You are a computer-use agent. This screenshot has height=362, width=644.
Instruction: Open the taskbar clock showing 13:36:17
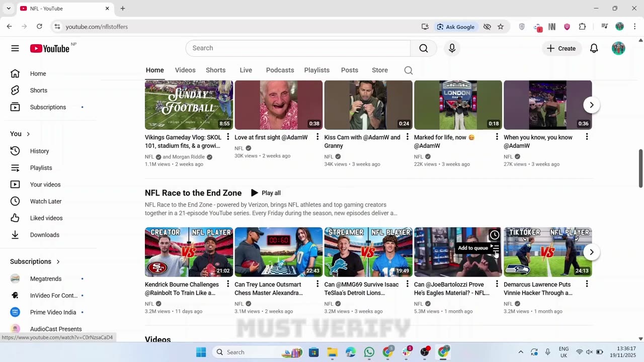pyautogui.click(x=622, y=352)
